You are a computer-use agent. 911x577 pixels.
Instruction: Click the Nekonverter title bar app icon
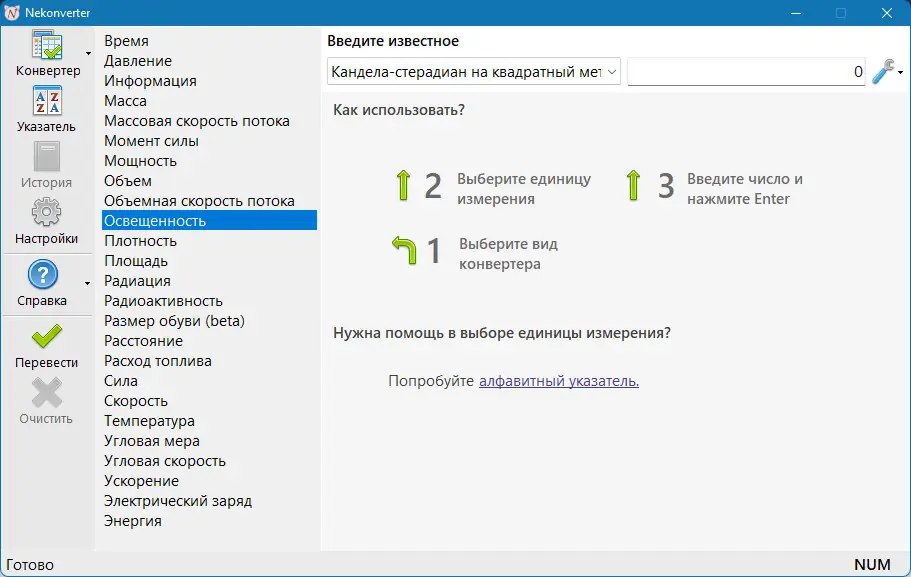click(12, 13)
